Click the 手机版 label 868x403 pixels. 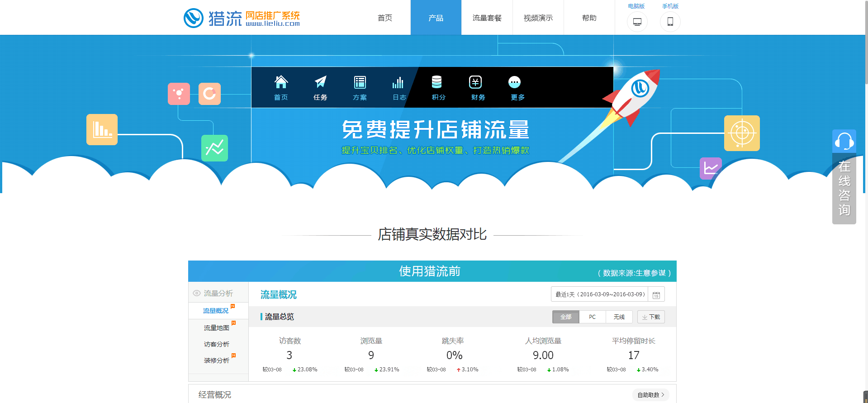(x=670, y=6)
